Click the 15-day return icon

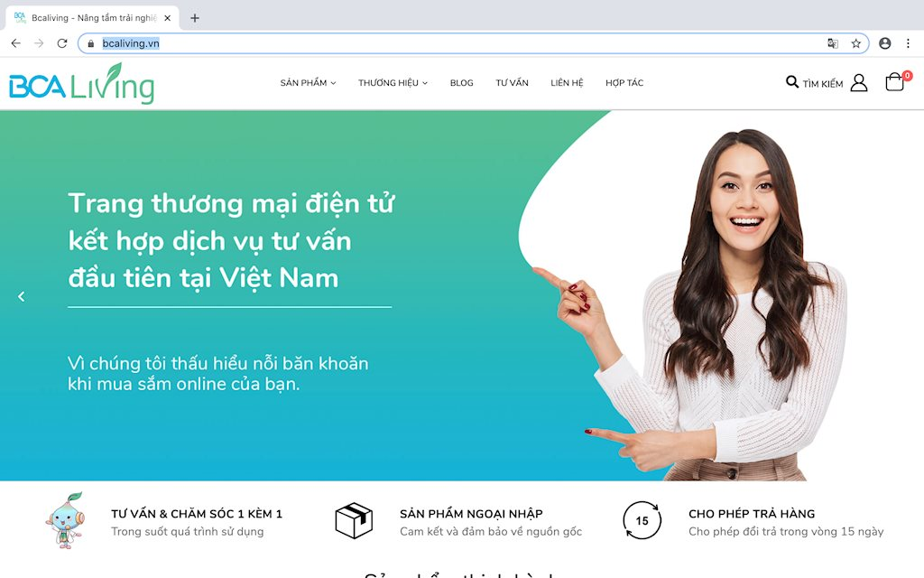(x=642, y=520)
